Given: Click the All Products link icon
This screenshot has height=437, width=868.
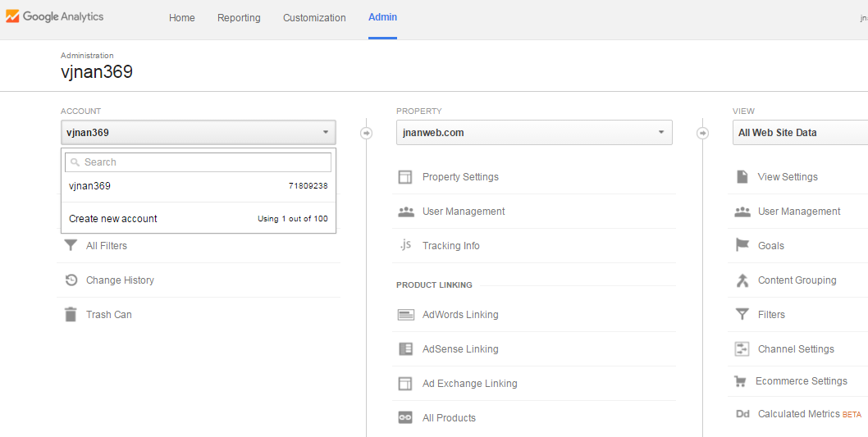Looking at the screenshot, I should tap(406, 417).
